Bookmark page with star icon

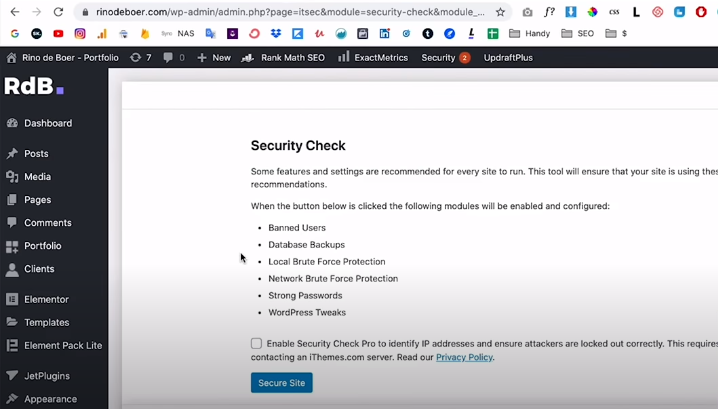click(x=500, y=12)
